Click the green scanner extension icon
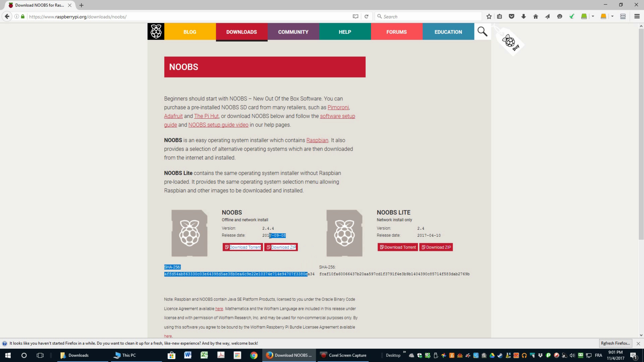The height and width of the screenshot is (362, 644). point(584,16)
